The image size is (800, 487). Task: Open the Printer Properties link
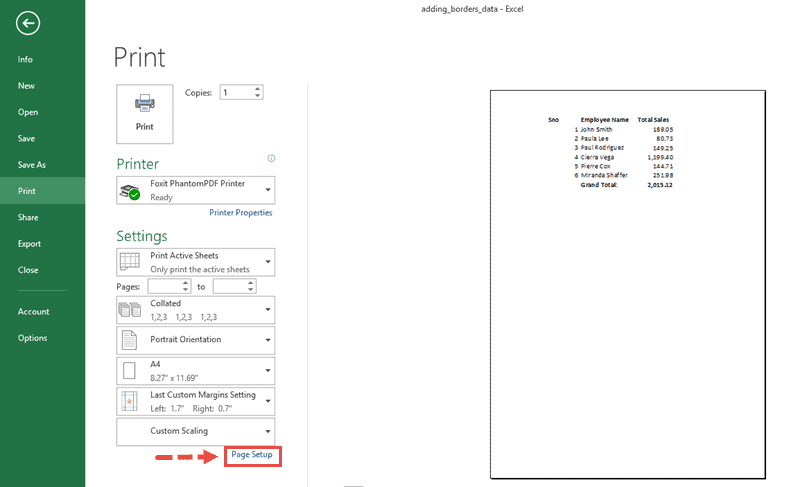coord(241,213)
